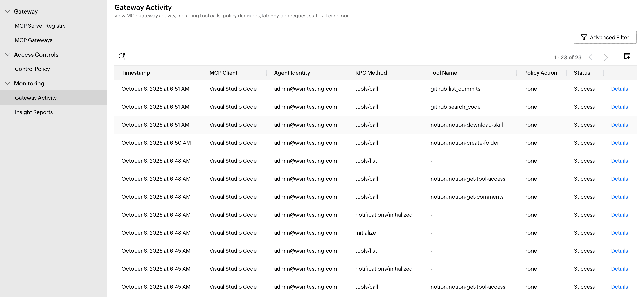Click the Agent Identity column header
The height and width of the screenshot is (297, 644).
click(292, 73)
